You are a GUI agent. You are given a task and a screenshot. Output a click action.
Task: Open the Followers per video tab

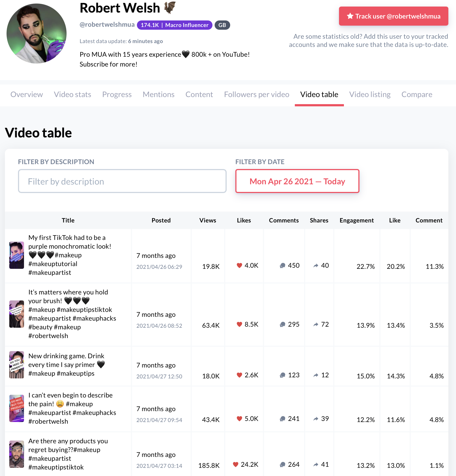click(256, 94)
